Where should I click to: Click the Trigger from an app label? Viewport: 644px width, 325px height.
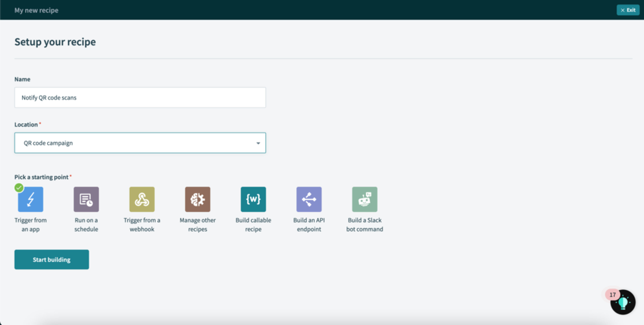point(31,225)
